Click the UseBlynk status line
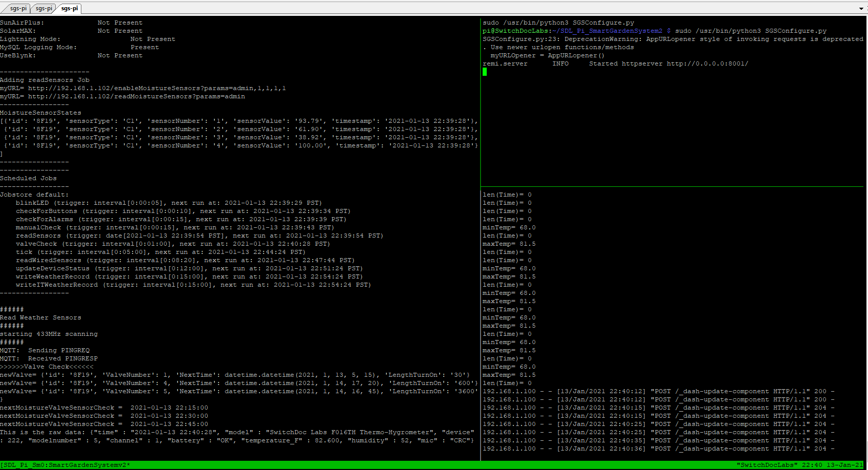Screen dimensions: 868x470 [71, 55]
